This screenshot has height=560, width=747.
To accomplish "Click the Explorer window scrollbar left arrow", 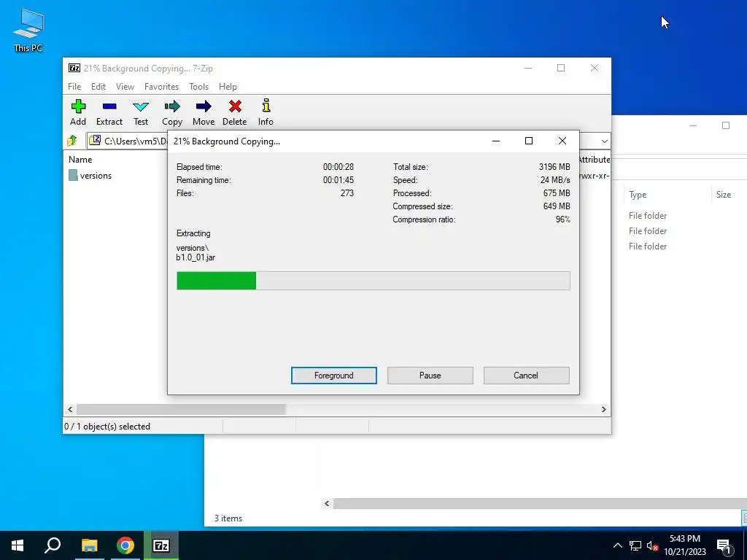I will pyautogui.click(x=327, y=503).
